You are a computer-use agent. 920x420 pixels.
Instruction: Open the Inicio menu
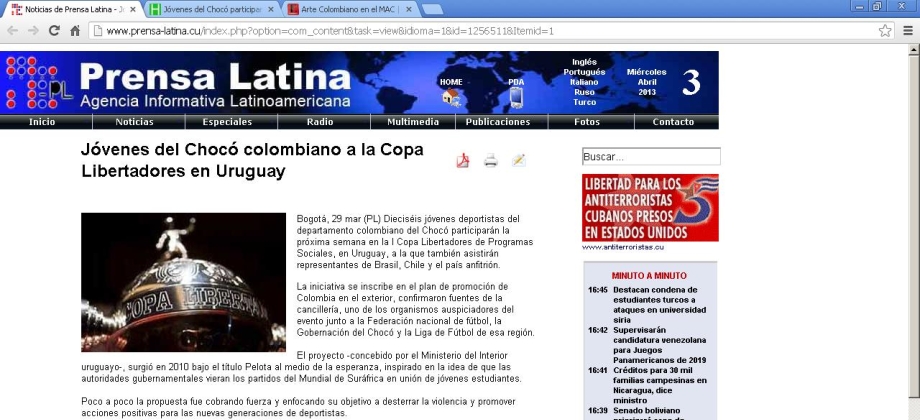(42, 122)
